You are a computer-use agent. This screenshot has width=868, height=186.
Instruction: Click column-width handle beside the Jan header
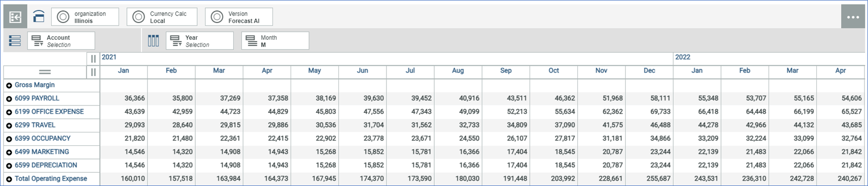(x=93, y=72)
